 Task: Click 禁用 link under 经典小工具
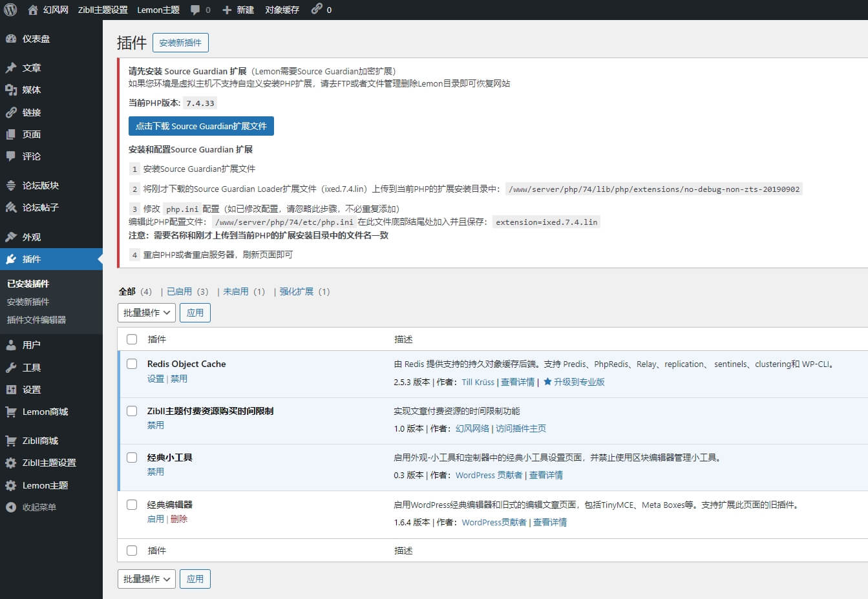tap(156, 472)
